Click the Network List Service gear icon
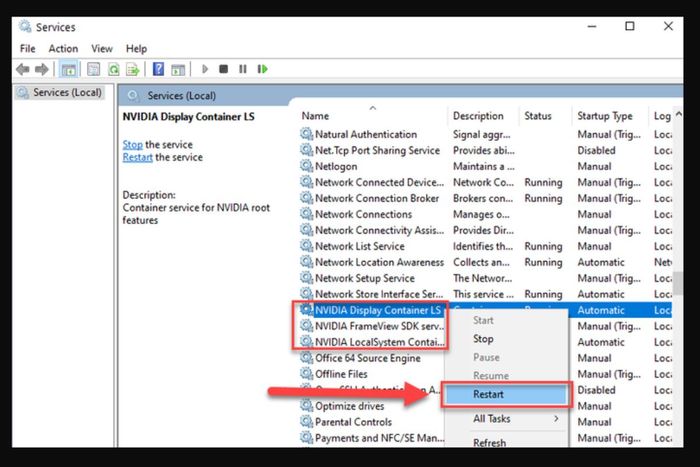This screenshot has width=700, height=467. (306, 246)
